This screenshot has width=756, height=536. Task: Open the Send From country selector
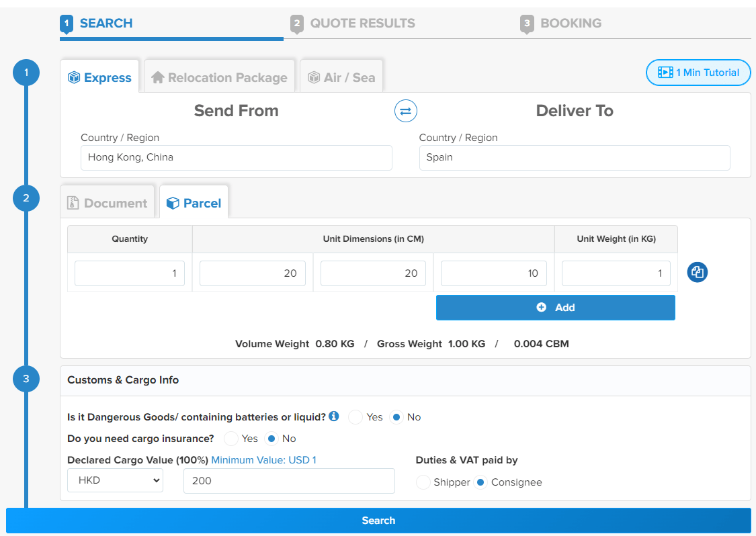236,158
